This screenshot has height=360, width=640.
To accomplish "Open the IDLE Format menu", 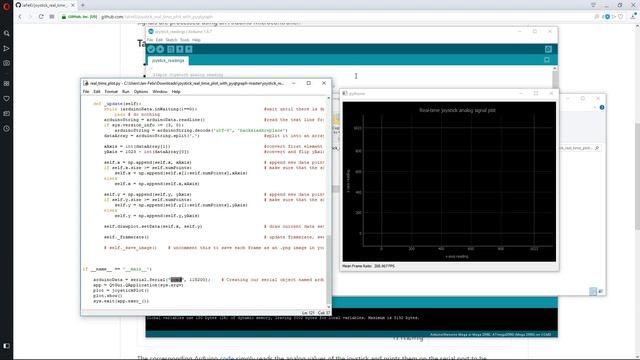I will (x=111, y=92).
